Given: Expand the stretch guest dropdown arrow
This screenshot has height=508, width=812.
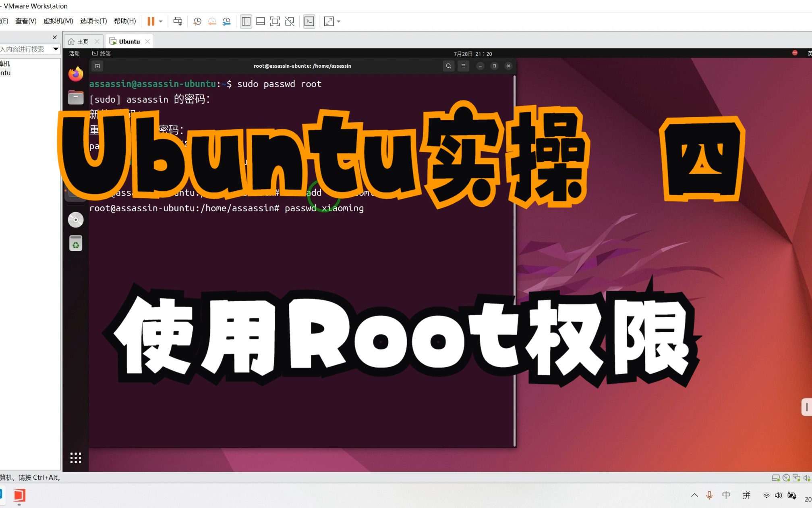Looking at the screenshot, I should [x=339, y=21].
